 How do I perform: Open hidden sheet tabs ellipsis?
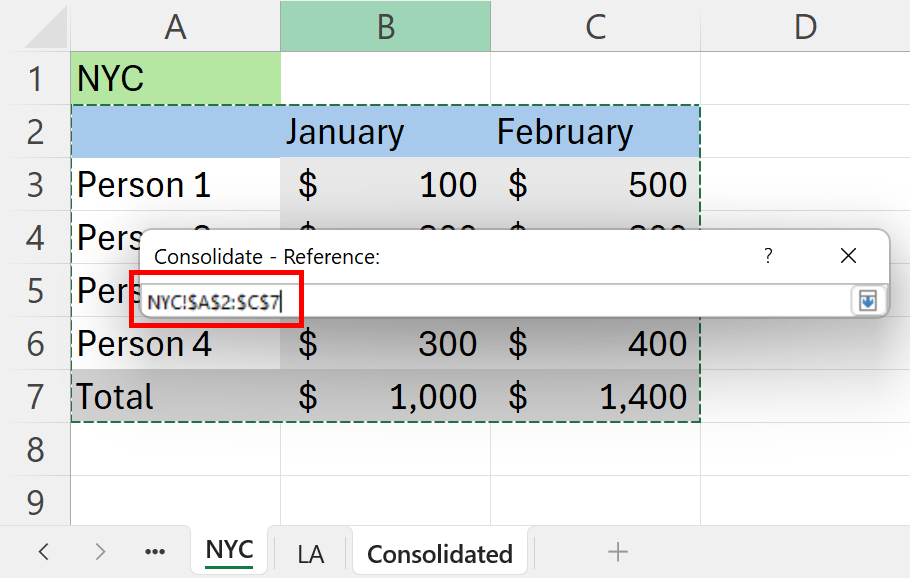coord(155,552)
